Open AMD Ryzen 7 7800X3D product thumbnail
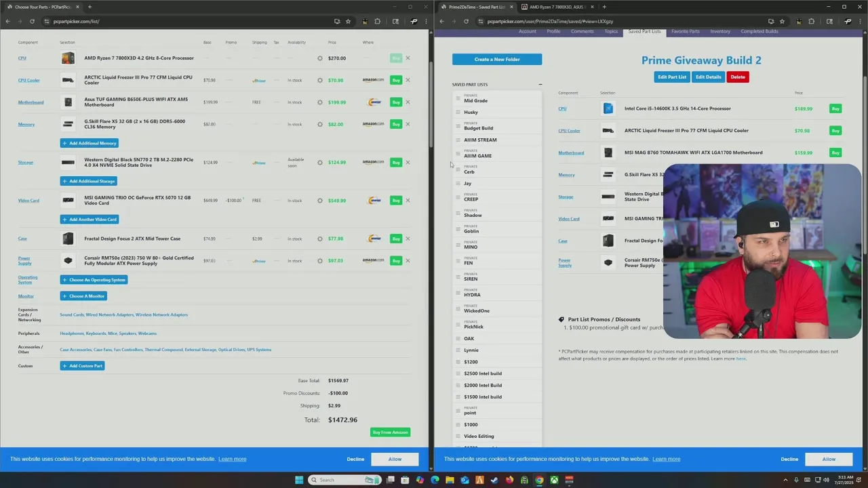 click(68, 58)
